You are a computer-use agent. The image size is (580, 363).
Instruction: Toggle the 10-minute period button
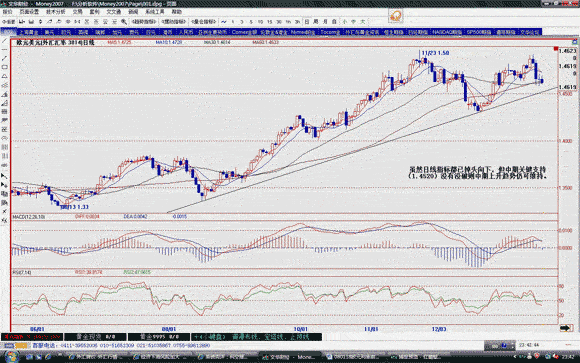click(260, 22)
